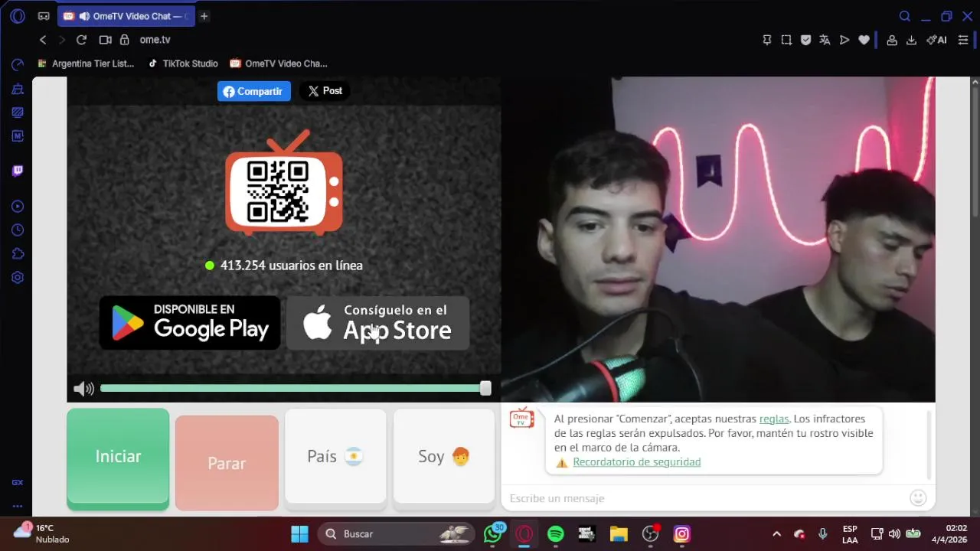Open the reglas rules link
Viewport: 980px width, 551px height.
coord(774,419)
